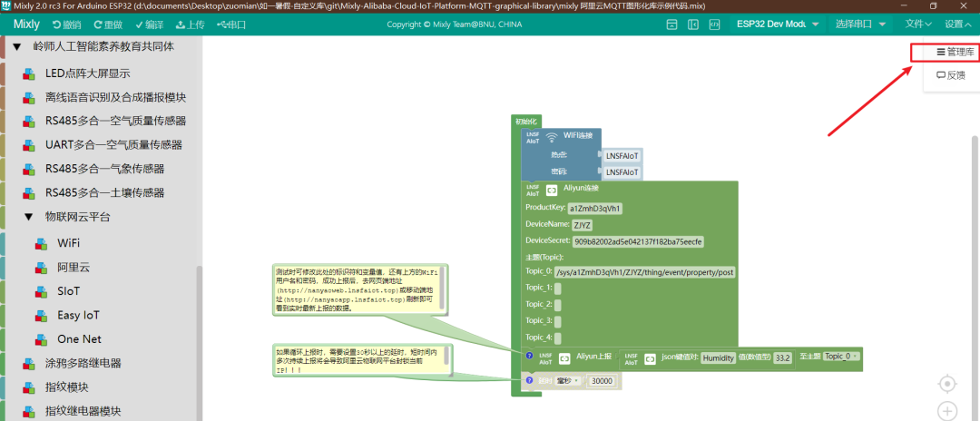This screenshot has width=980, height=421.
Task: Toggle the left sidebar panel icon
Action: [x=693, y=24]
